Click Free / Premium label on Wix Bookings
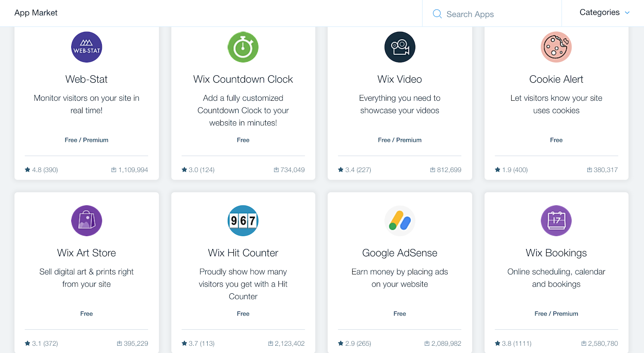Image resolution: width=644 pixels, height=353 pixels. 556,314
